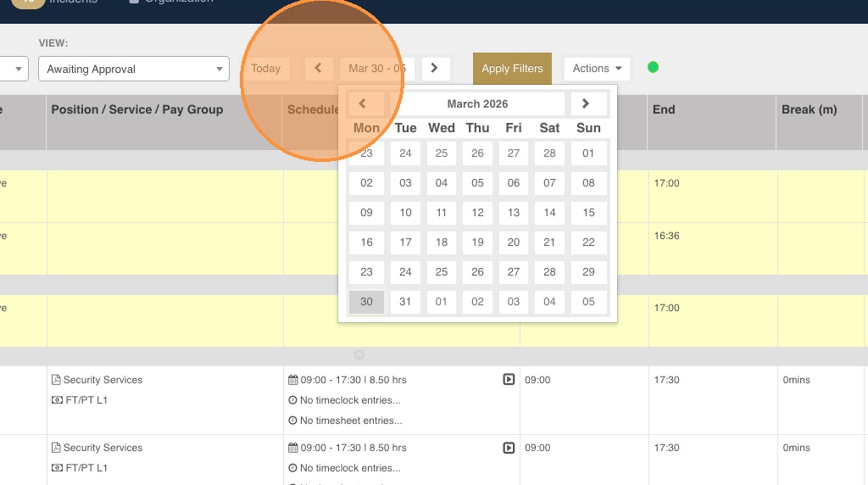The height and width of the screenshot is (485, 868).
Task: Open the Mar 30 date range field
Action: 377,68
